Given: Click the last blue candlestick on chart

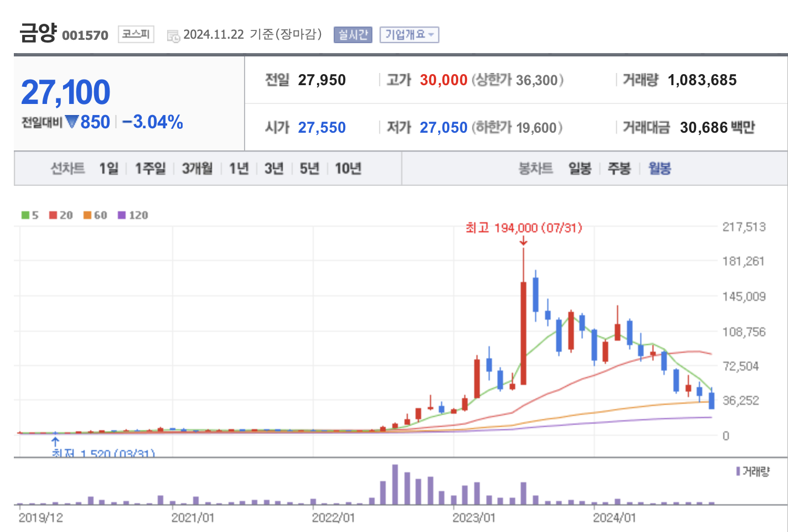Looking at the screenshot, I should click(x=712, y=399).
